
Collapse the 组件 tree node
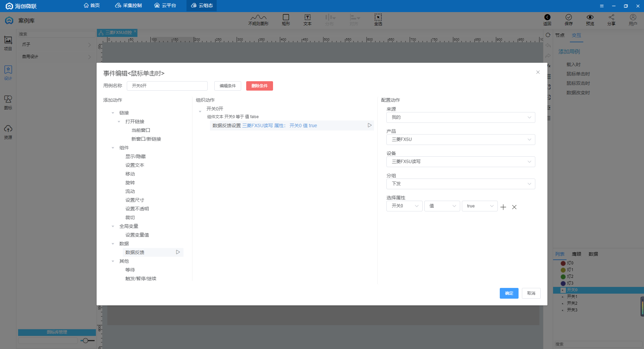point(113,148)
